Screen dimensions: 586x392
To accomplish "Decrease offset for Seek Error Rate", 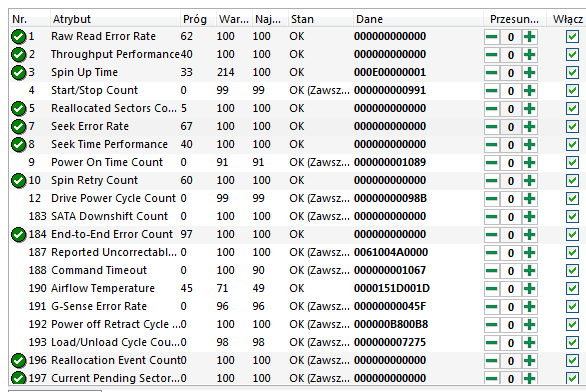I will point(492,126).
